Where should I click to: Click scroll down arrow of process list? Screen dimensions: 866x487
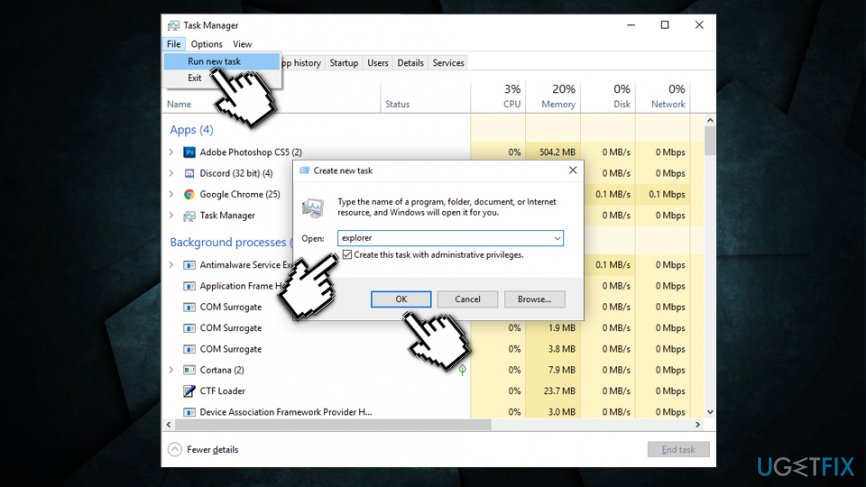710,412
